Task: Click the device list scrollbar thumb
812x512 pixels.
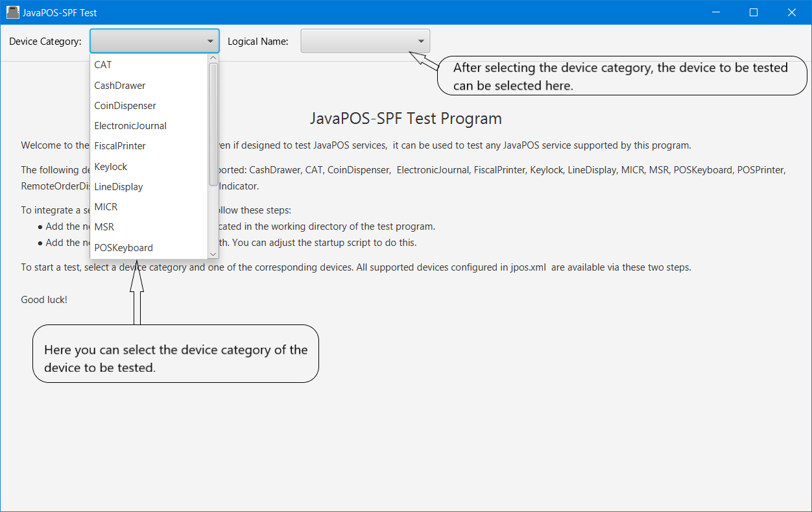Action: click(213, 123)
